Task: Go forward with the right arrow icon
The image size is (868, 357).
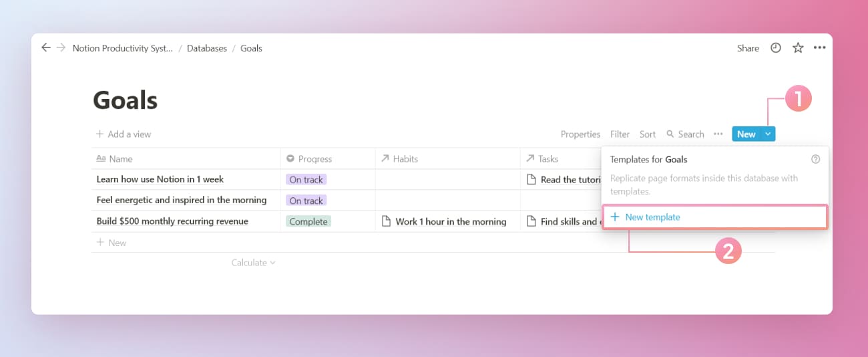Action: pos(61,47)
